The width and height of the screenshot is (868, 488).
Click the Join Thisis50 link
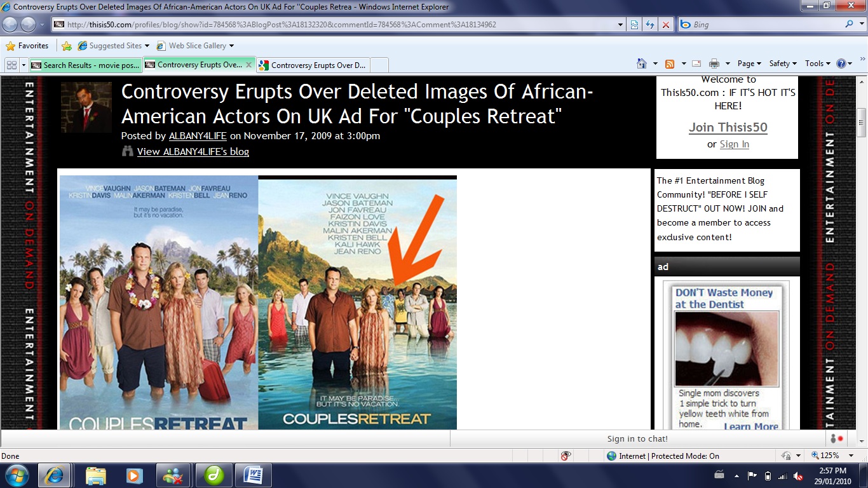(x=728, y=127)
